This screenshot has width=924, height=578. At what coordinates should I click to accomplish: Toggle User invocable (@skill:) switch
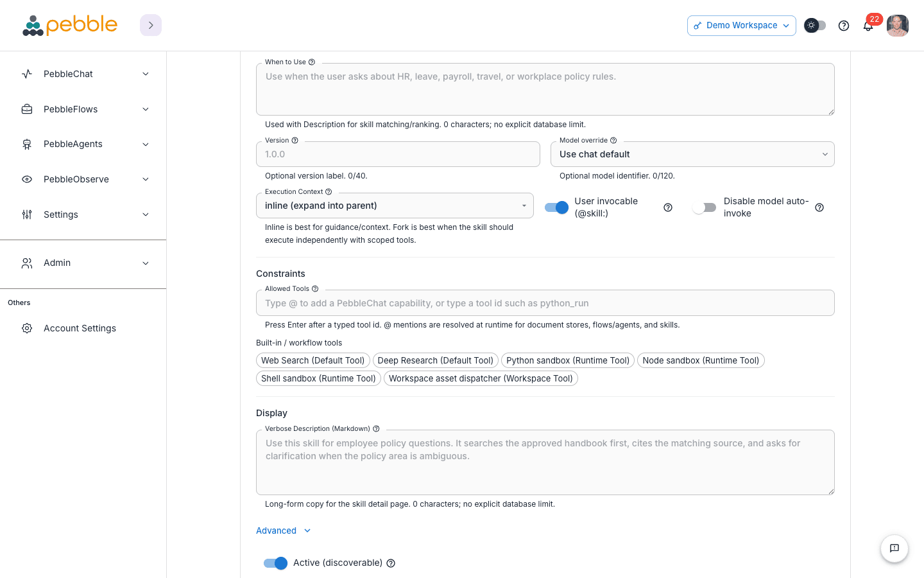tap(556, 207)
